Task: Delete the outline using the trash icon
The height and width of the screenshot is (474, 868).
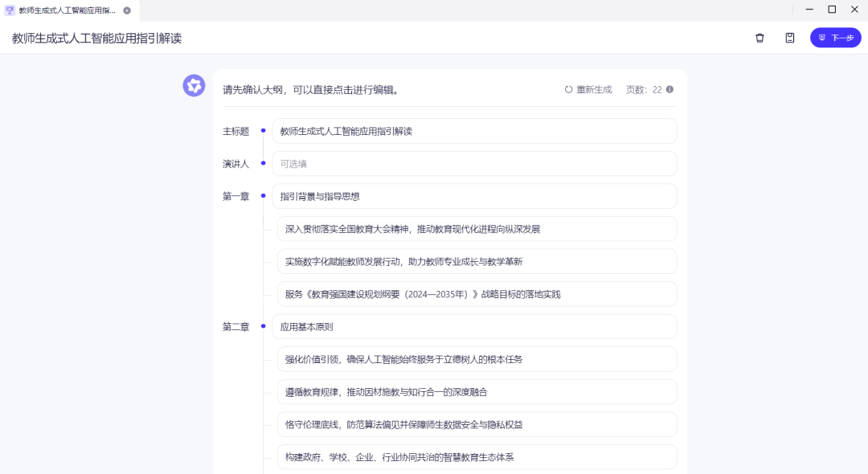Action: pos(759,38)
